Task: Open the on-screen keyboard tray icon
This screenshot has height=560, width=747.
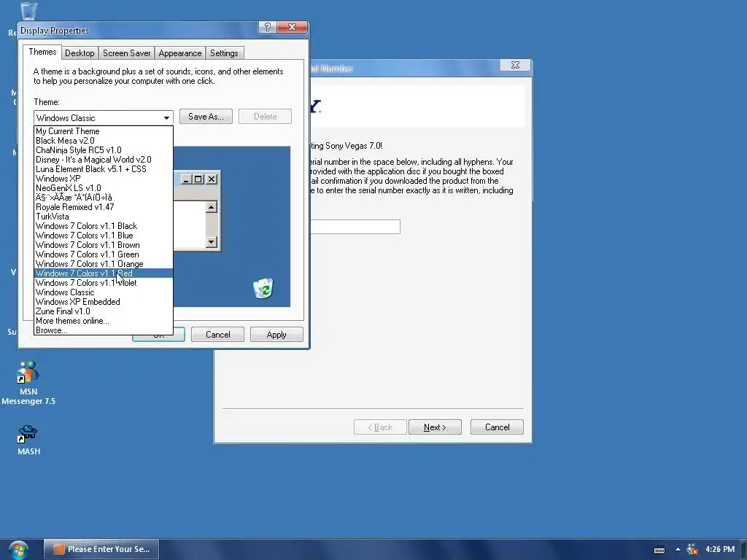Action: [x=659, y=550]
